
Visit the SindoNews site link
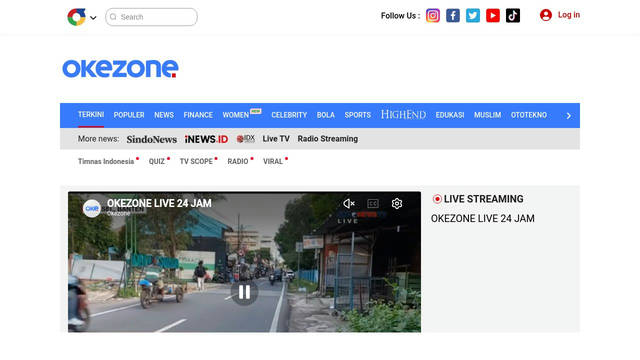(151, 139)
